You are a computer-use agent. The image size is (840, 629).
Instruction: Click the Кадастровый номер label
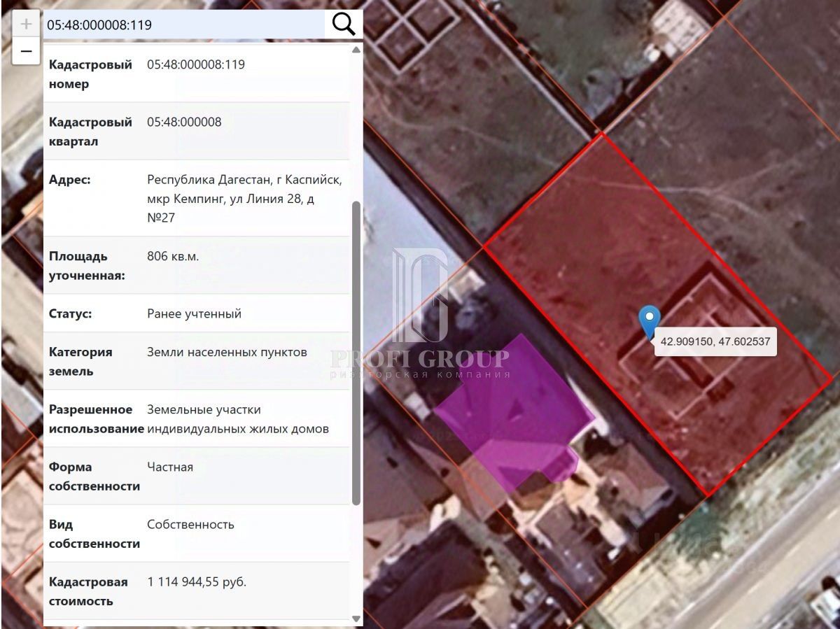point(90,74)
